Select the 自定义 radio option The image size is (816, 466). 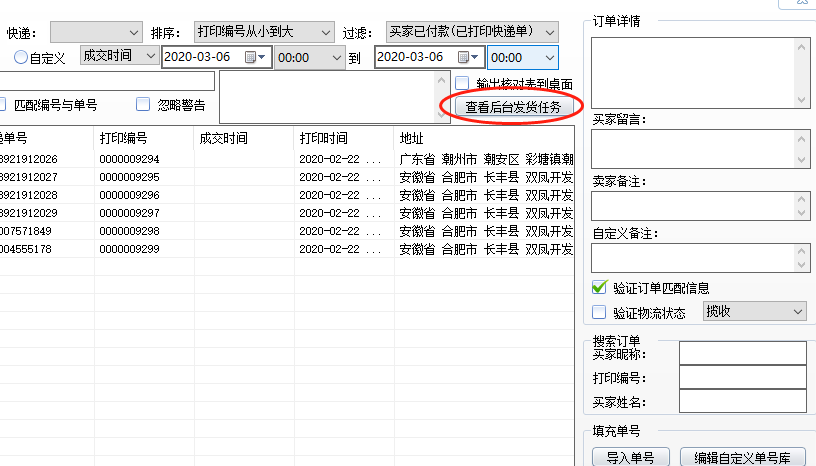tap(20, 58)
